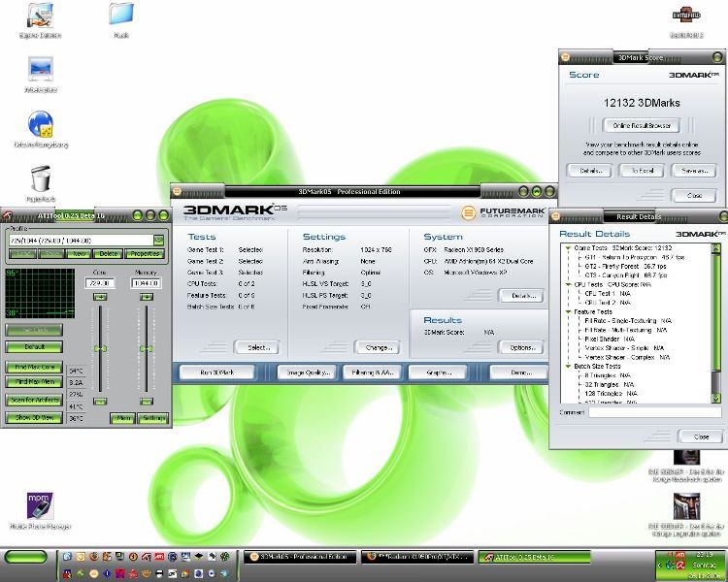Click New in the ATITool profile section

point(79,254)
